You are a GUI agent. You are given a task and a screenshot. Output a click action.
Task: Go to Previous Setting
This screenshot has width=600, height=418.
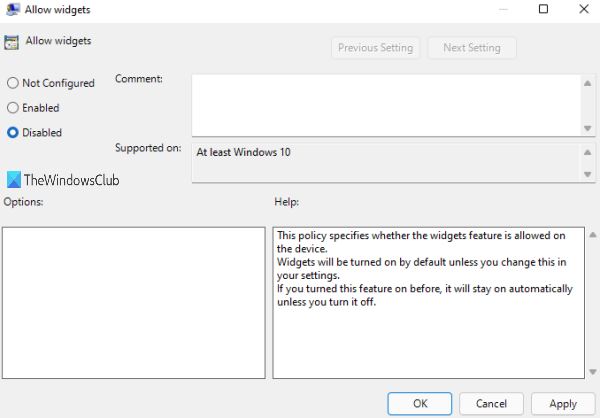376,48
